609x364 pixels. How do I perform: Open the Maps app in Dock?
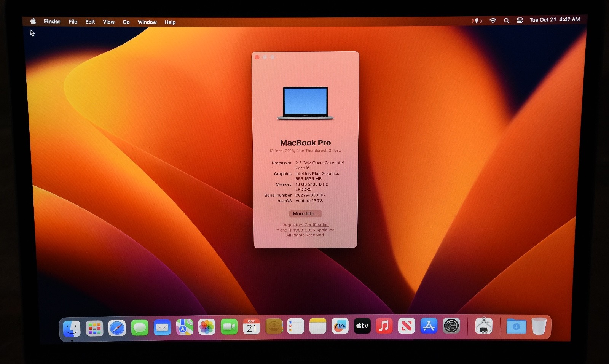coord(184,327)
